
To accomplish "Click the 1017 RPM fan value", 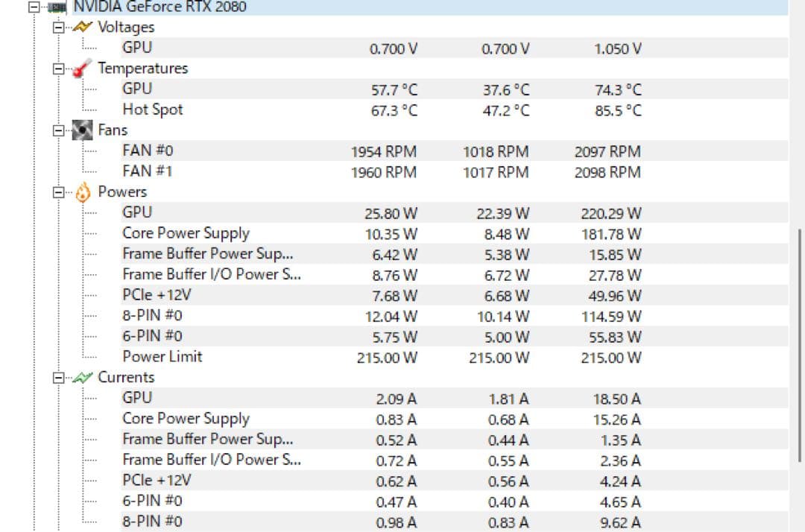I will tap(496, 172).
